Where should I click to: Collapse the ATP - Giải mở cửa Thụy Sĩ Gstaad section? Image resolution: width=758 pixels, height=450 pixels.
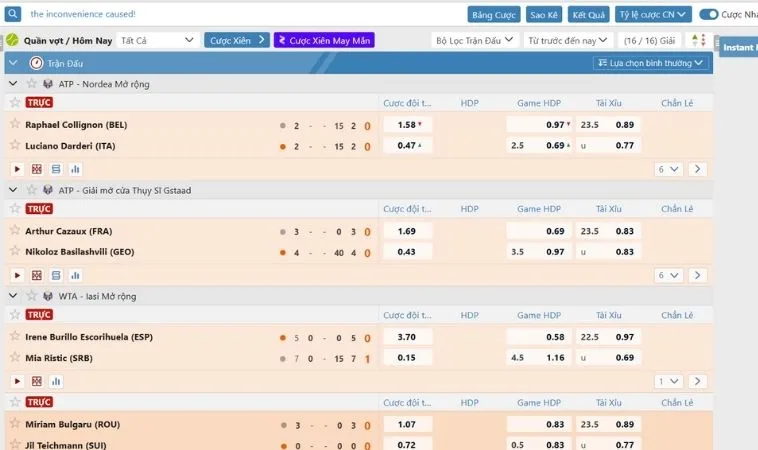point(13,190)
